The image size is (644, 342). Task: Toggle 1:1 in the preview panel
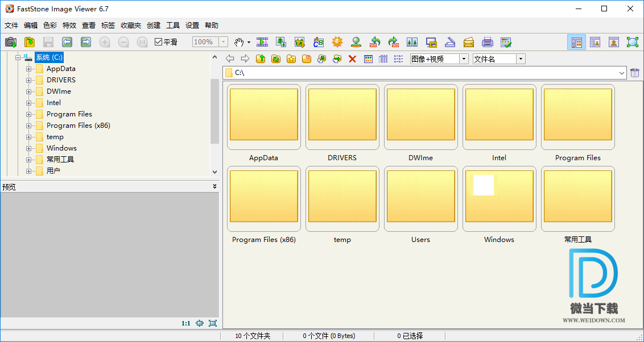pyautogui.click(x=186, y=323)
